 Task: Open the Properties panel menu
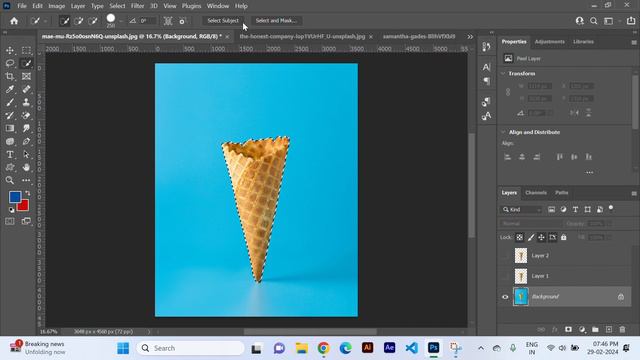click(x=634, y=42)
